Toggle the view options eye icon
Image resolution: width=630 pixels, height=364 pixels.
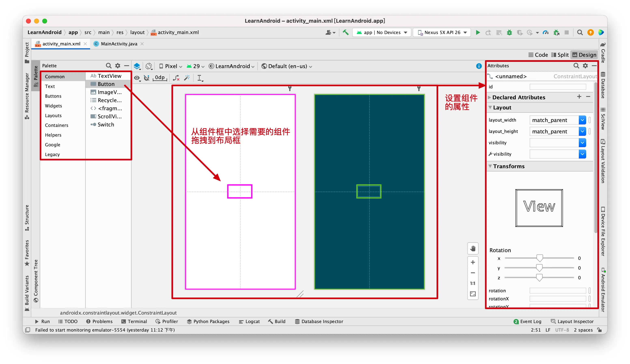click(x=137, y=78)
